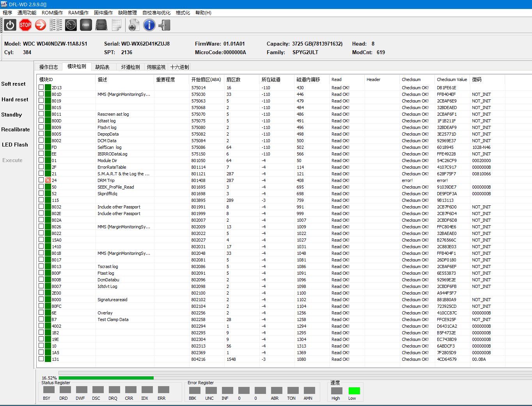Click the document list report icon
532x406 pixels.
[x=117, y=25]
